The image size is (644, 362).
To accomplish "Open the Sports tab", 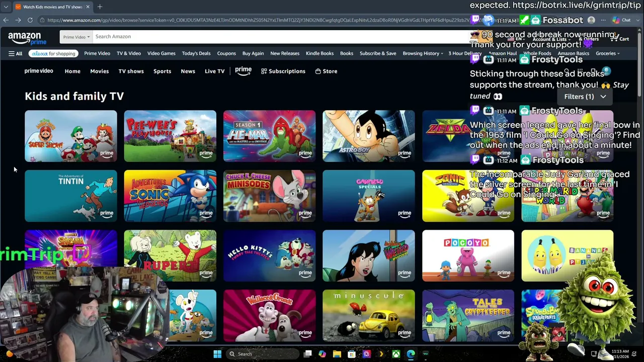I will (x=162, y=71).
